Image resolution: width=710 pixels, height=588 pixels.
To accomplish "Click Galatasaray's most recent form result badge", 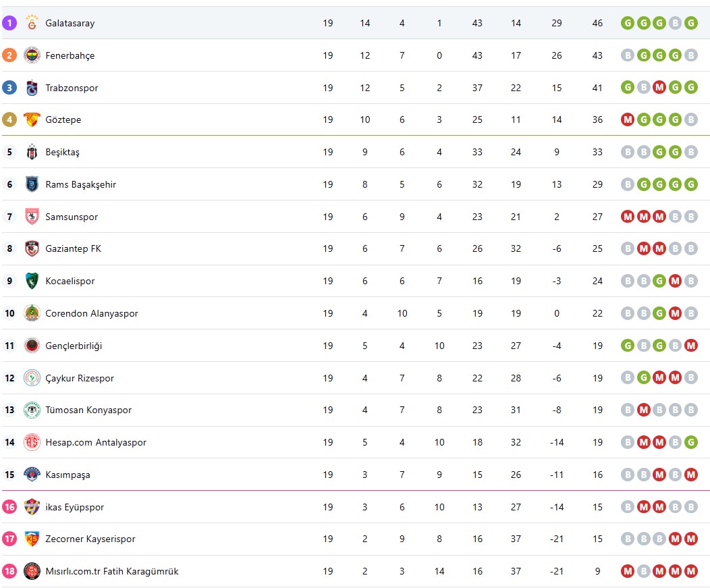I will [690, 23].
